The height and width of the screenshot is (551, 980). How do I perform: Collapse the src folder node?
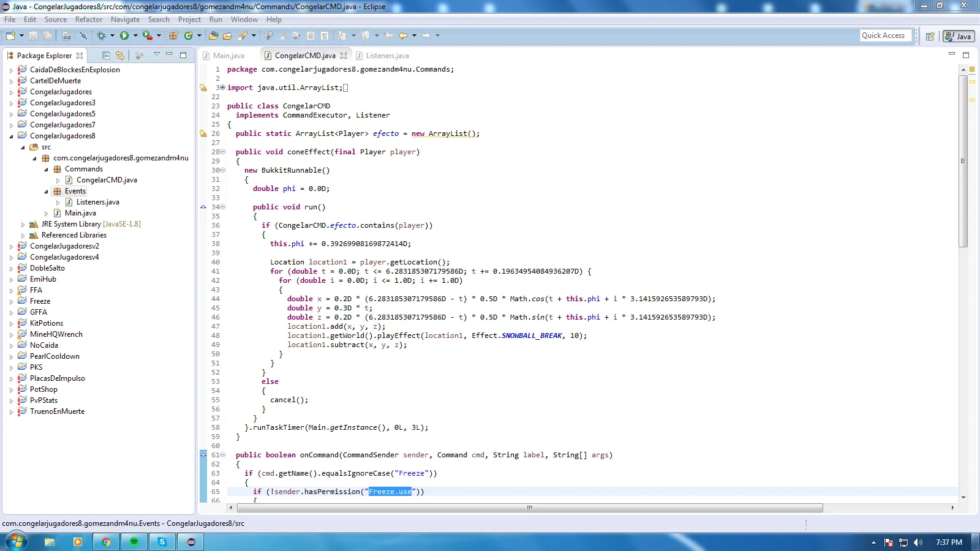(x=23, y=148)
